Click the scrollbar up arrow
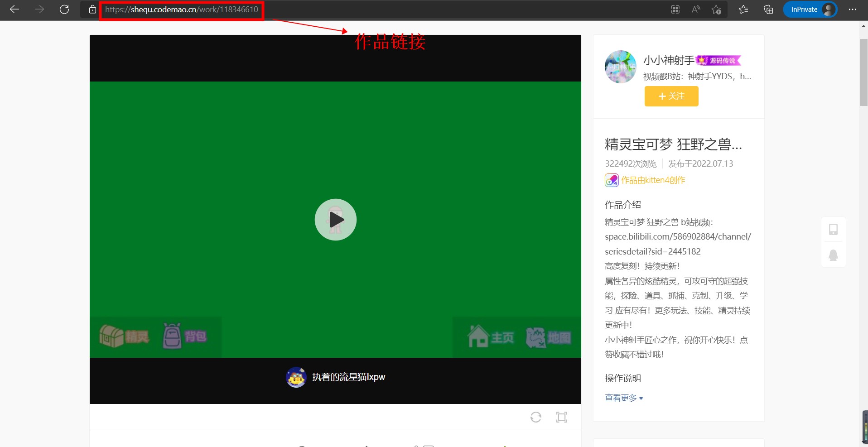The width and height of the screenshot is (868, 447). (x=863, y=26)
